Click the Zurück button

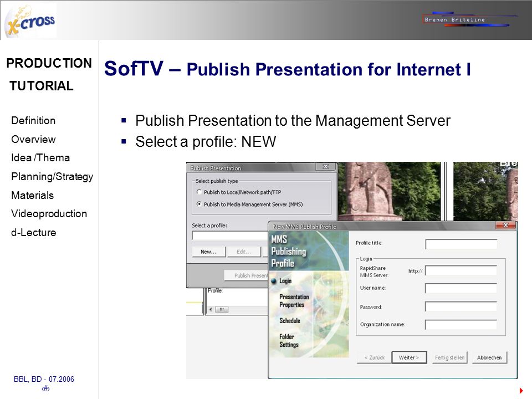click(x=374, y=357)
